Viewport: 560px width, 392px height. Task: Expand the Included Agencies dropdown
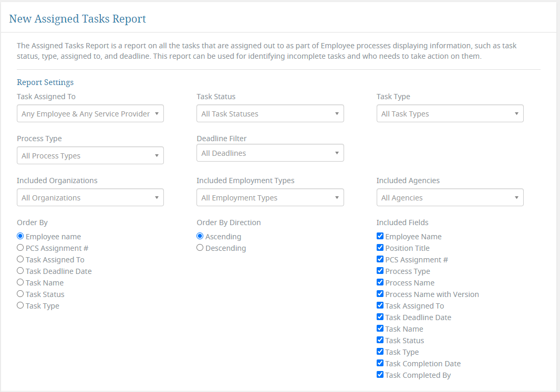450,197
